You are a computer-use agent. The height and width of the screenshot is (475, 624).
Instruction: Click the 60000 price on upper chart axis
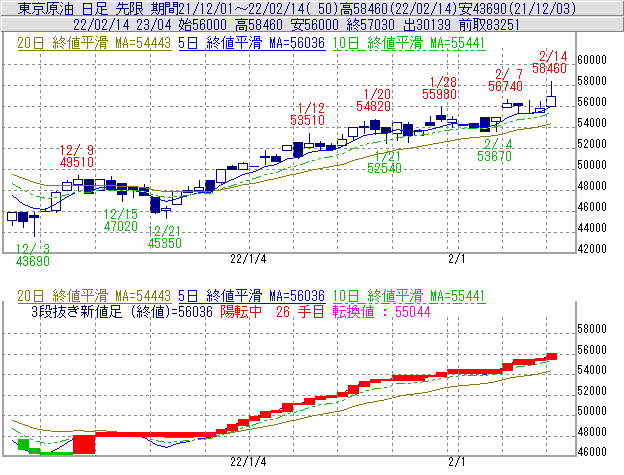592,60
